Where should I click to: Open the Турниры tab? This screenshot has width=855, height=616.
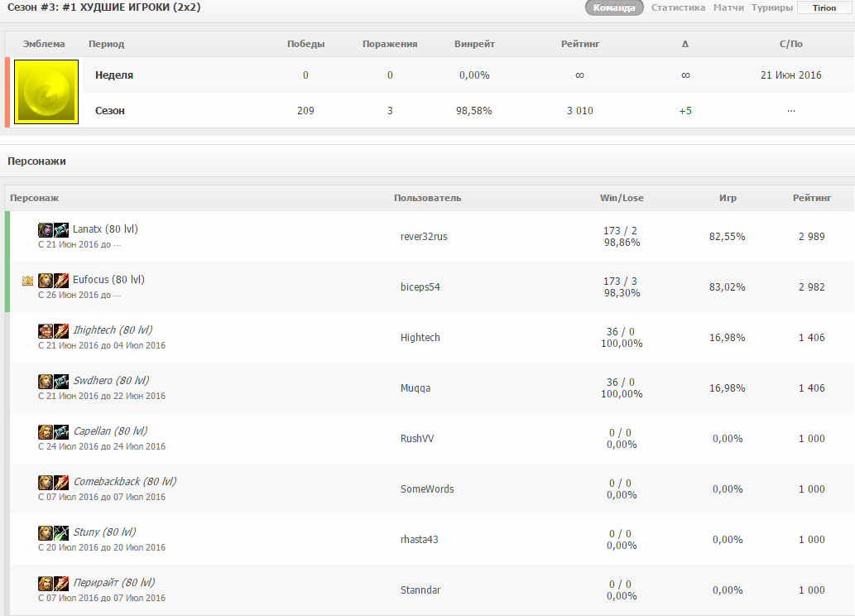pyautogui.click(x=772, y=7)
